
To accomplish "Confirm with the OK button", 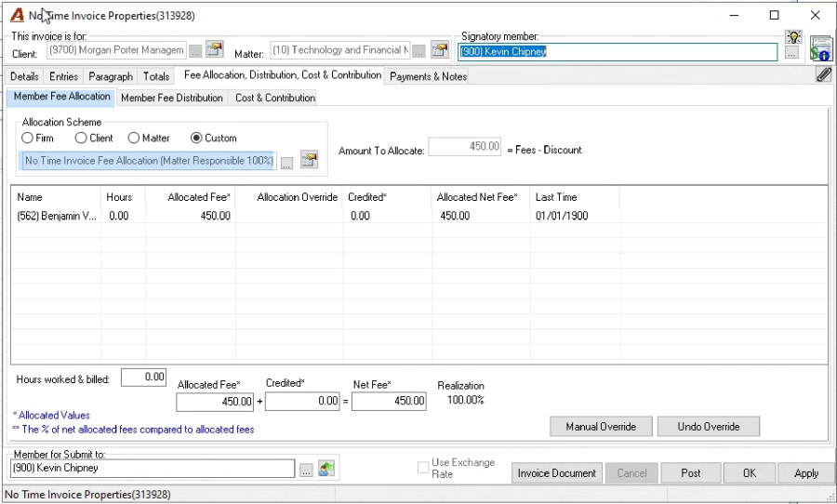I will (x=750, y=473).
